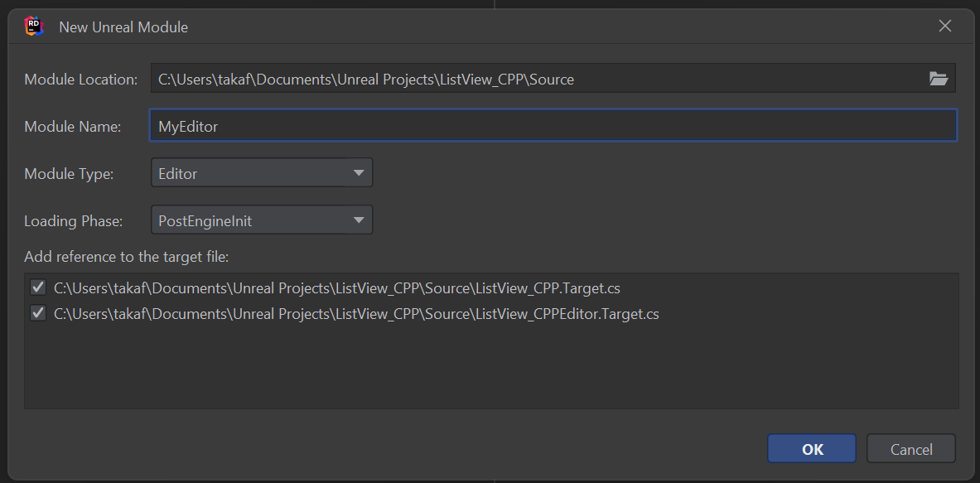Viewport: 980px width, 483px height.
Task: Click the arrow on the Editor combo box
Action: coord(359,172)
